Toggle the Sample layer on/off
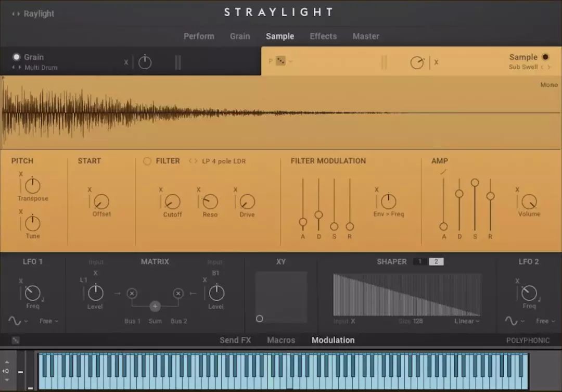This screenshot has width=562, height=392. tap(545, 57)
